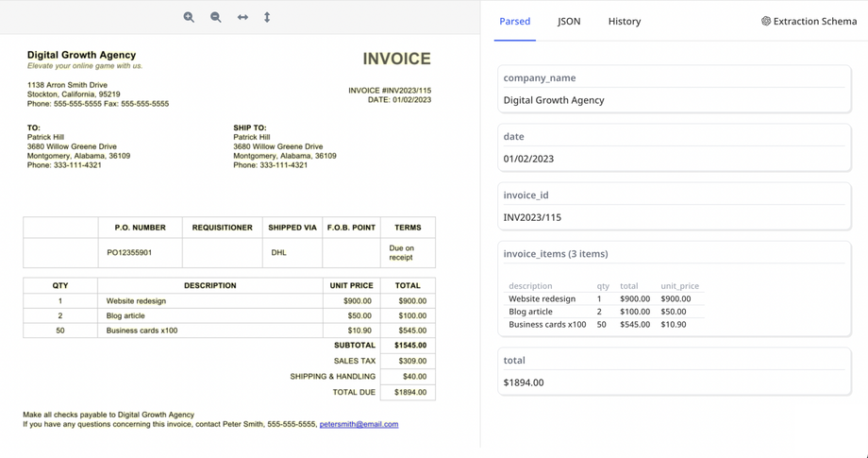This screenshot has height=458, width=868.
Task: Sort by description column in parsed items
Action: tap(530, 286)
